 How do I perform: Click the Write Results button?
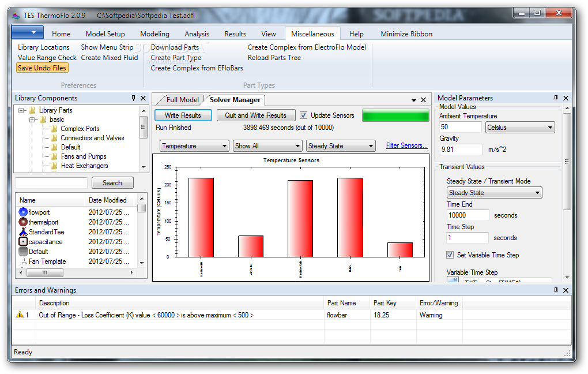(183, 115)
